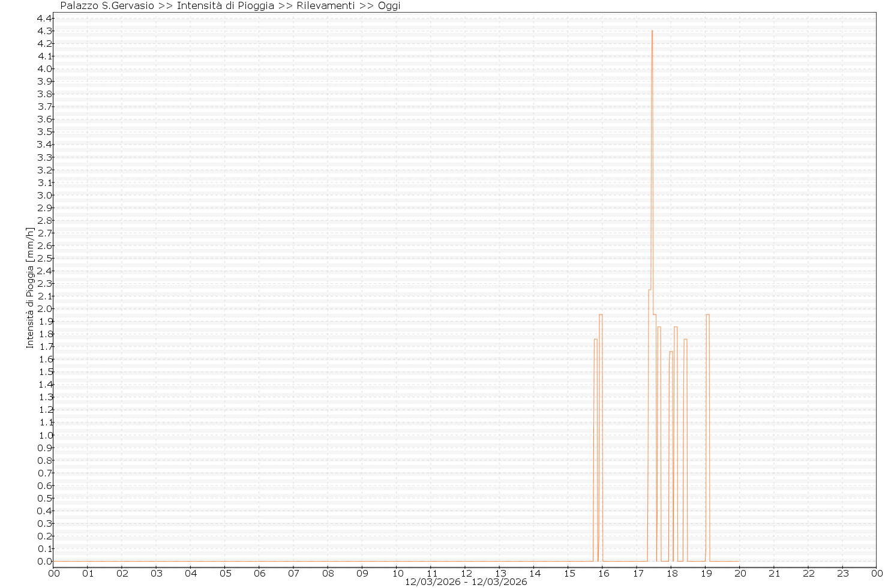Select the 23 hour label on the time axis

coord(842,573)
